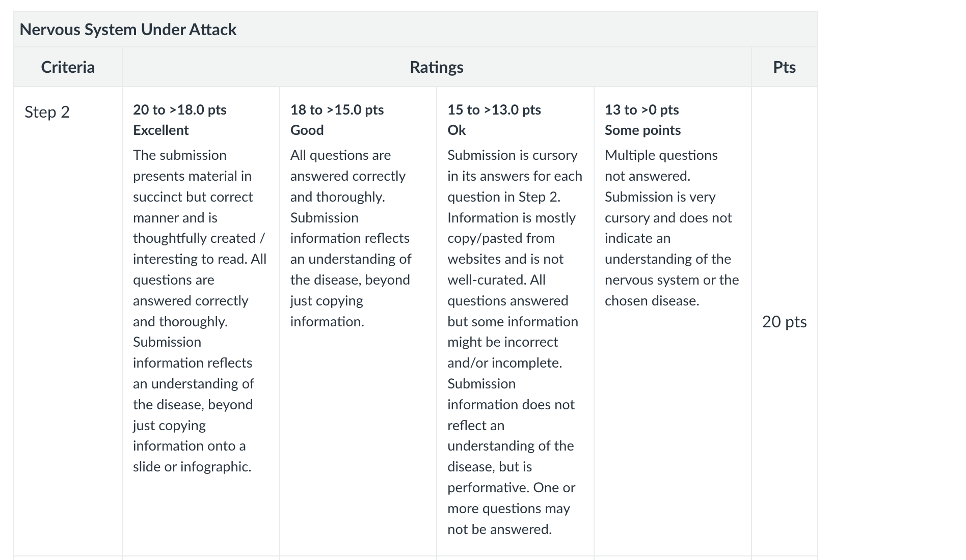Screen dimensions: 966x560
Task: Choose the Ok rating cell
Action: coord(515,321)
